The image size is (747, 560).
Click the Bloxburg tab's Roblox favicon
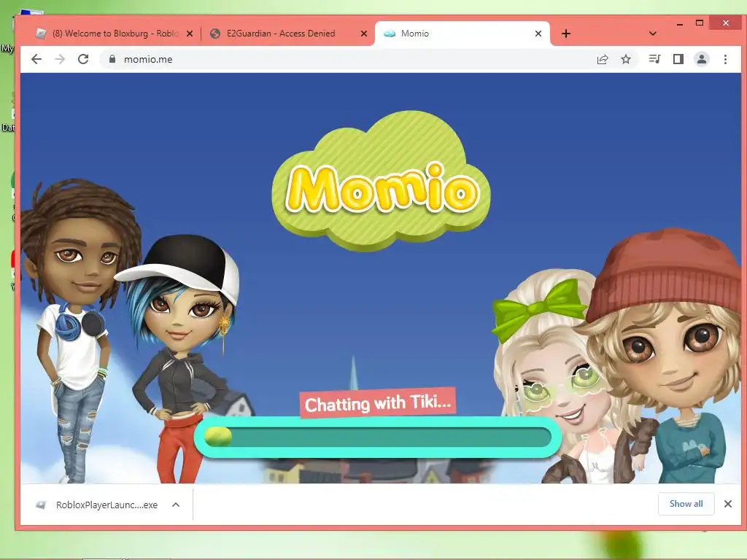[42, 34]
